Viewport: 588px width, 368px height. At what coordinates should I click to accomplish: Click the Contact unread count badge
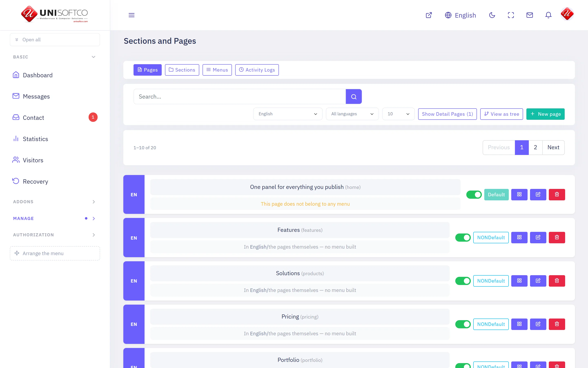pos(93,117)
